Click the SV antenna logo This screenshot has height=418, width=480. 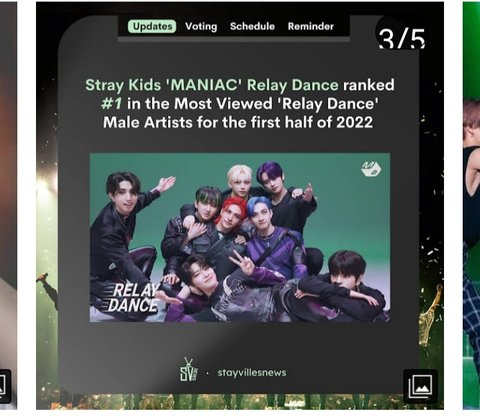tap(189, 369)
